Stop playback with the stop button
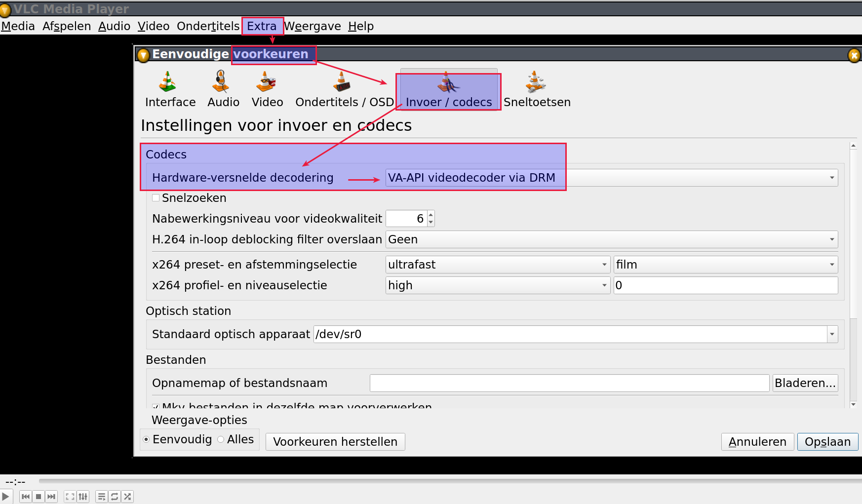This screenshot has height=504, width=862. point(39,497)
